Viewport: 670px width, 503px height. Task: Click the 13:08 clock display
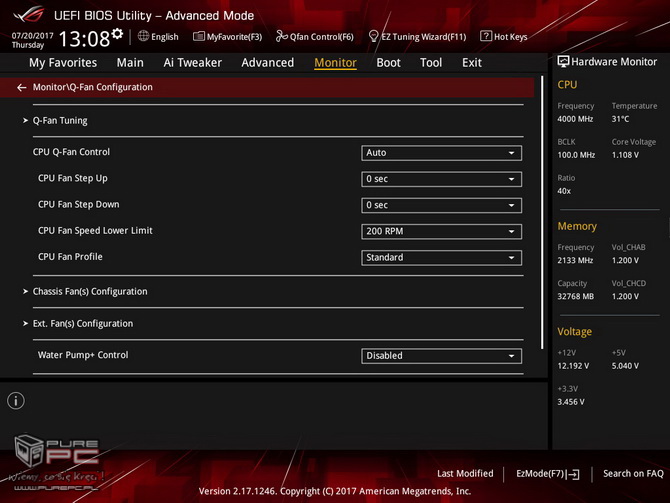(84, 39)
